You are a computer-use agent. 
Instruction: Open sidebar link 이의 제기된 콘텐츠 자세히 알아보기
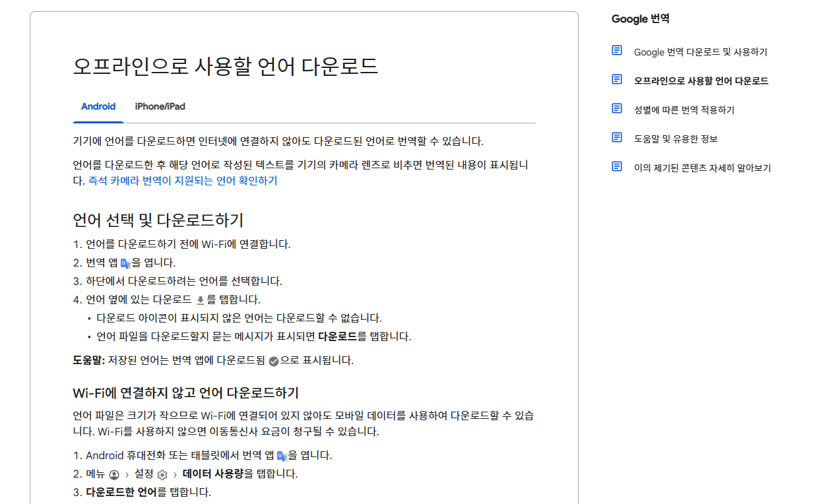click(703, 168)
